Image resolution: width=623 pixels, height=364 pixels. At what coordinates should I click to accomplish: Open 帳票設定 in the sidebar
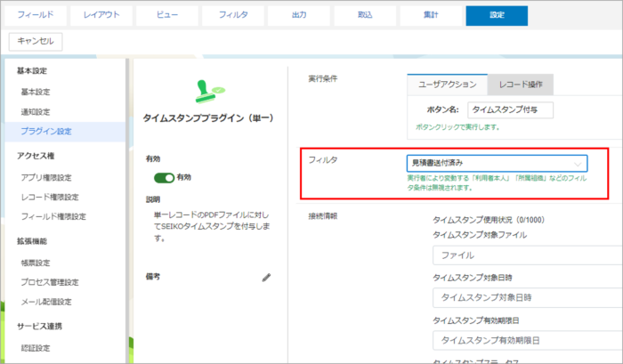(x=36, y=263)
